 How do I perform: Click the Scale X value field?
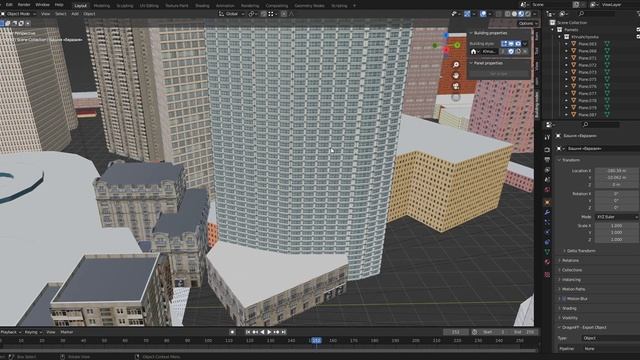pos(617,226)
